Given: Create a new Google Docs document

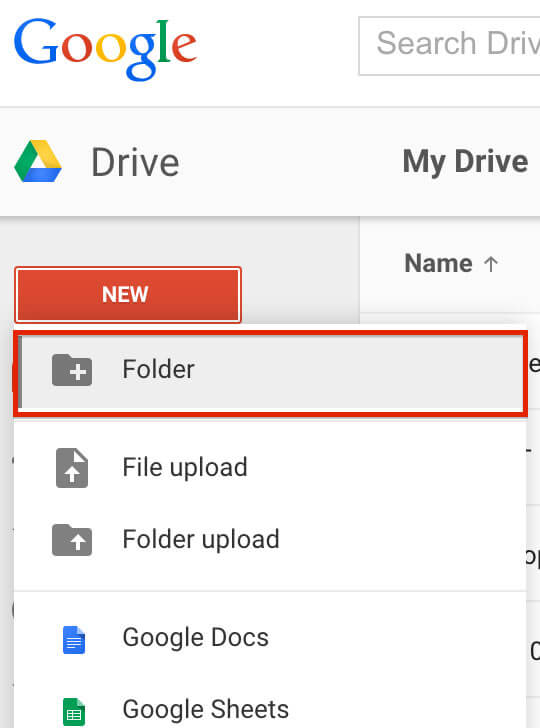Looking at the screenshot, I should pyautogui.click(x=270, y=637).
